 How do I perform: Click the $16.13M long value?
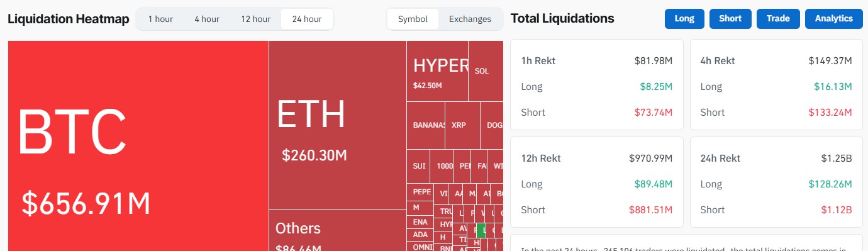(x=833, y=87)
